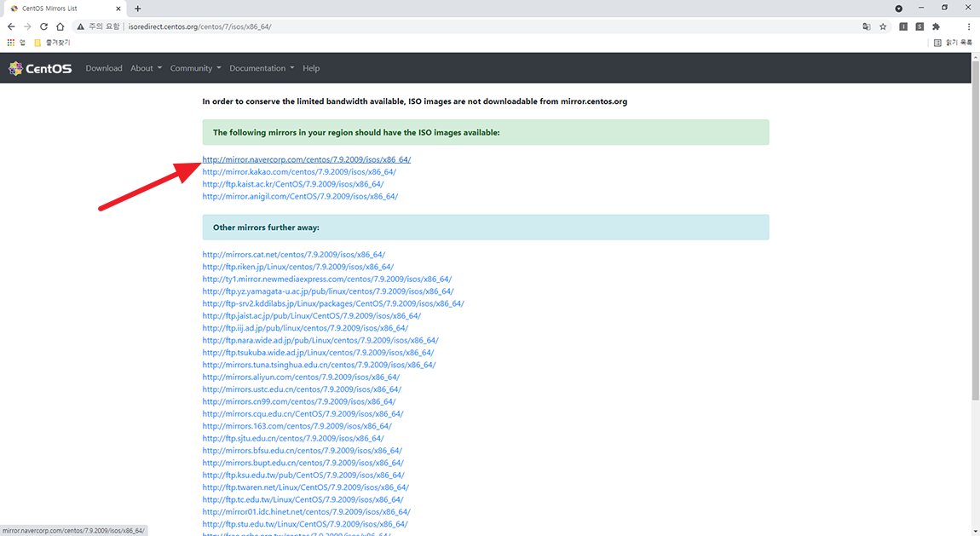The width and height of the screenshot is (980, 536).
Task: Expand the Community dropdown menu
Action: coord(196,68)
